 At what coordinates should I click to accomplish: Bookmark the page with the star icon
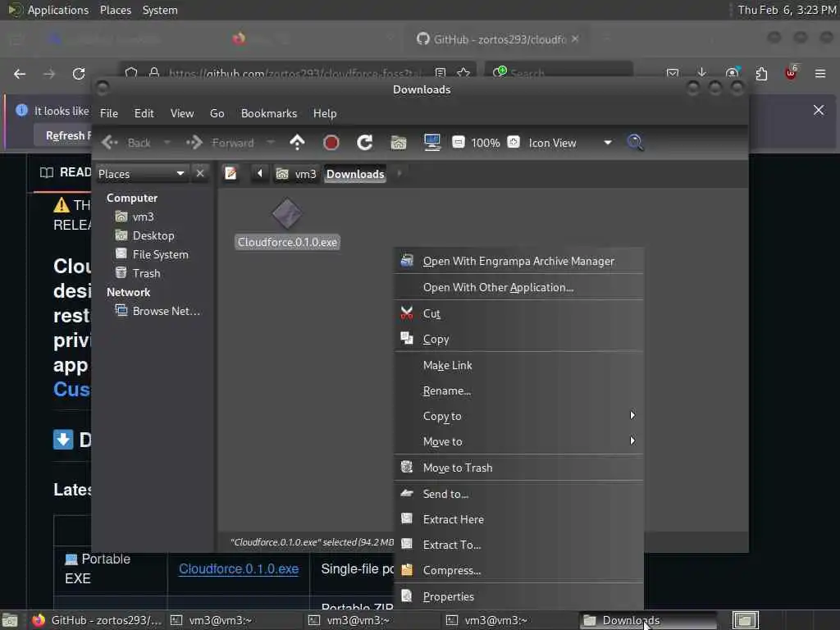pos(464,73)
